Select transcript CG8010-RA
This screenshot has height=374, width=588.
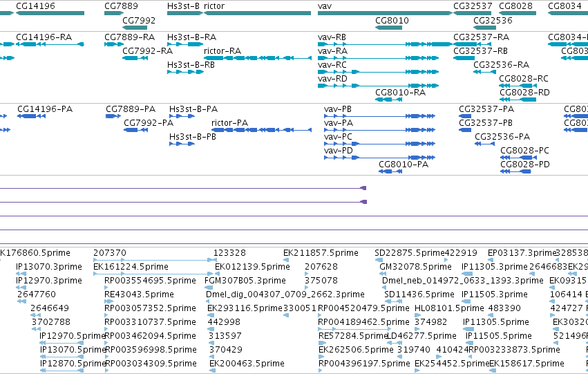[389, 100]
